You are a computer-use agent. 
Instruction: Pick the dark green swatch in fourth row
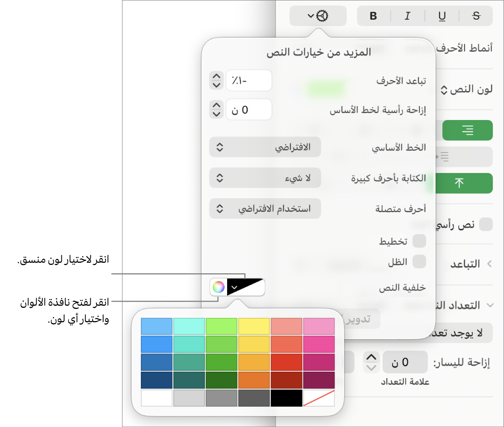(222, 380)
